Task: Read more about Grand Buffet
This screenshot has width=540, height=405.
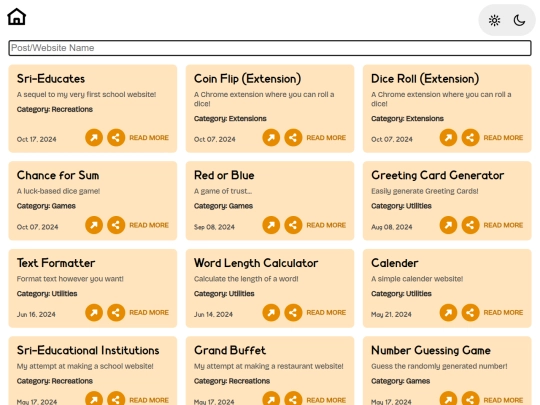Action: [x=326, y=400]
